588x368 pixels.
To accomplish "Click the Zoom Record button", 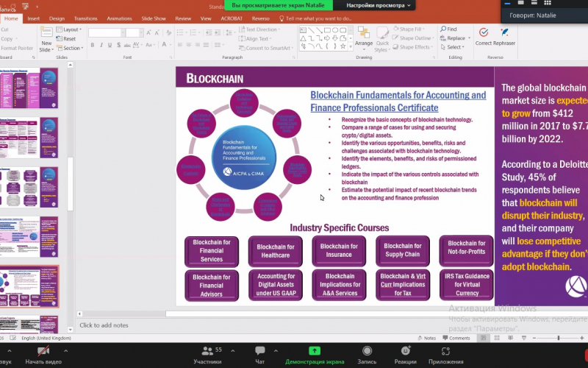I will (x=367, y=355).
